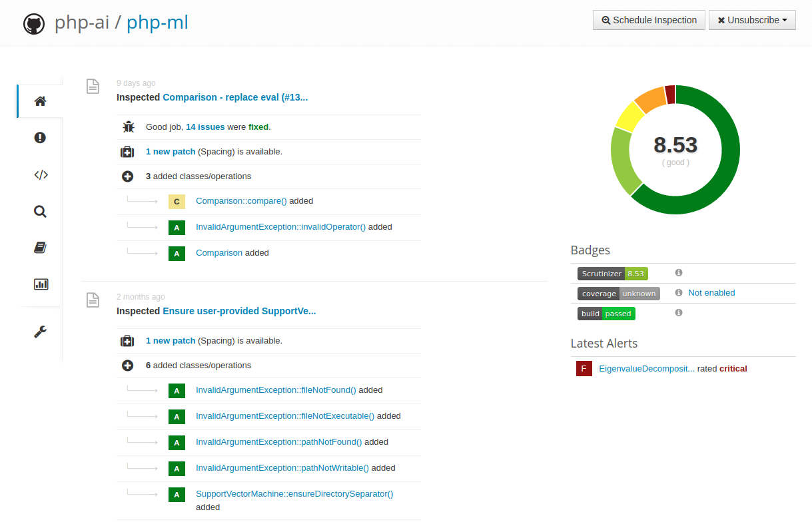Screen dimensions: 812x524
Task: Click plus icon beside 6 added classes
Action: [x=127, y=366]
